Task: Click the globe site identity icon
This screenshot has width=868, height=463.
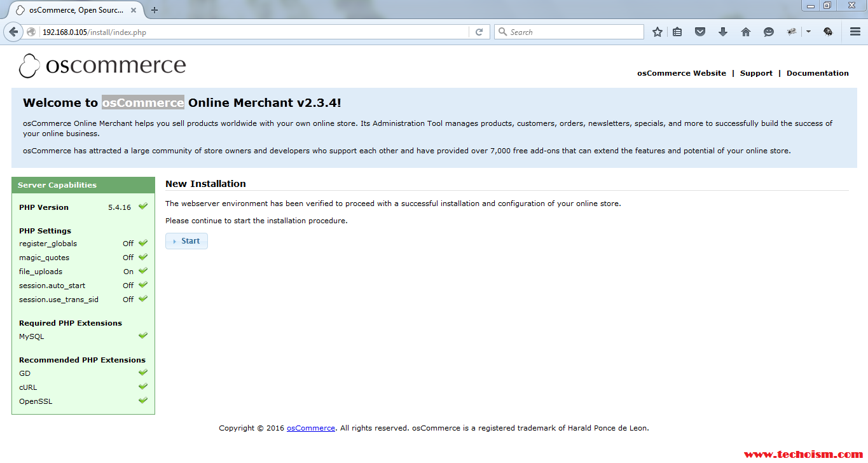Action: [31, 32]
